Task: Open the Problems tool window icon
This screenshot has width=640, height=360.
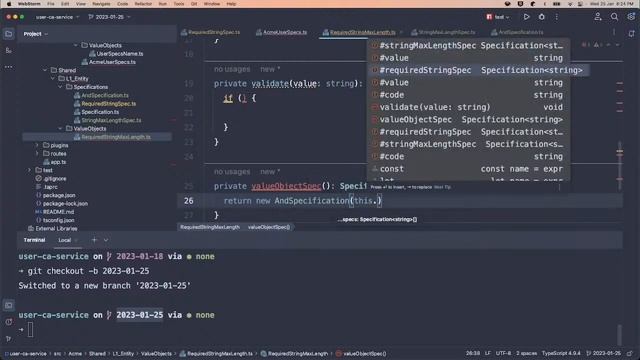Action: pyautogui.click(x=9, y=322)
